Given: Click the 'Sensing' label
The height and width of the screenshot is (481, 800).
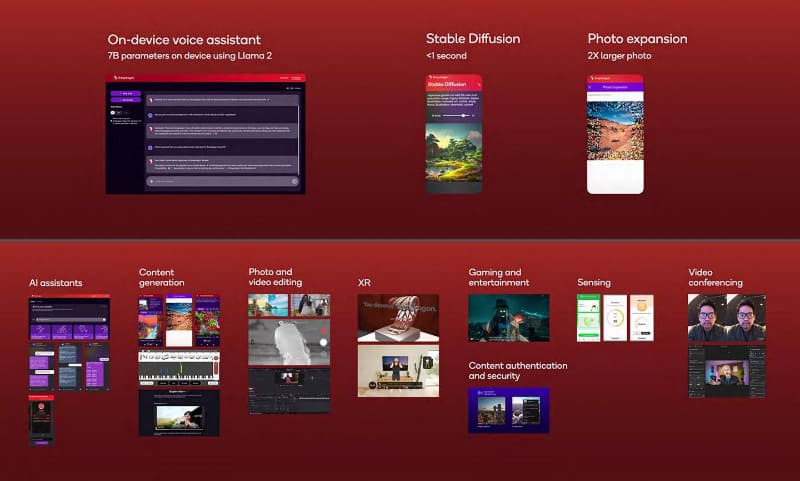Looking at the screenshot, I should coord(594,283).
